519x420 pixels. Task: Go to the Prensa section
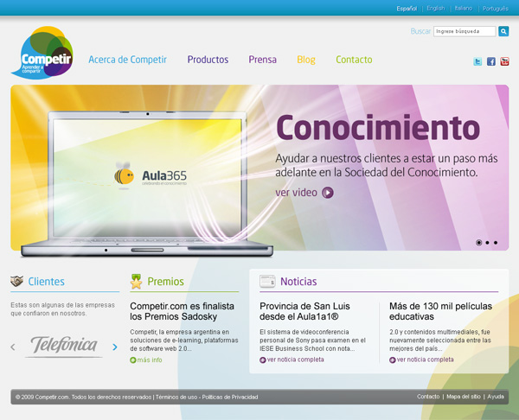[262, 60]
